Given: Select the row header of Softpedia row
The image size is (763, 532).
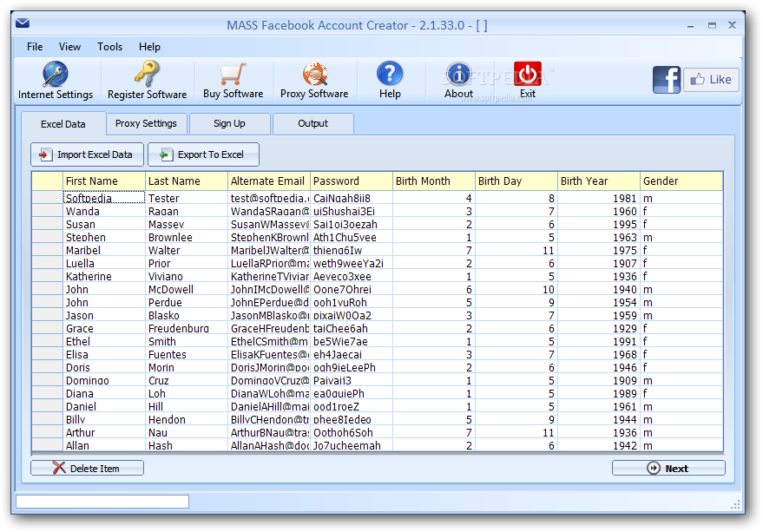Looking at the screenshot, I should coord(47,198).
